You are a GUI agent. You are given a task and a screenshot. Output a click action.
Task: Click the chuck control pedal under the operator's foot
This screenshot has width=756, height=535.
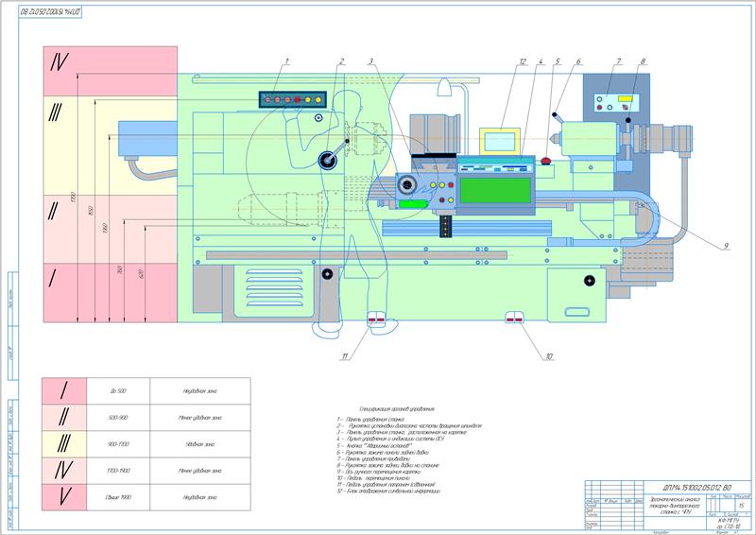pos(376,319)
